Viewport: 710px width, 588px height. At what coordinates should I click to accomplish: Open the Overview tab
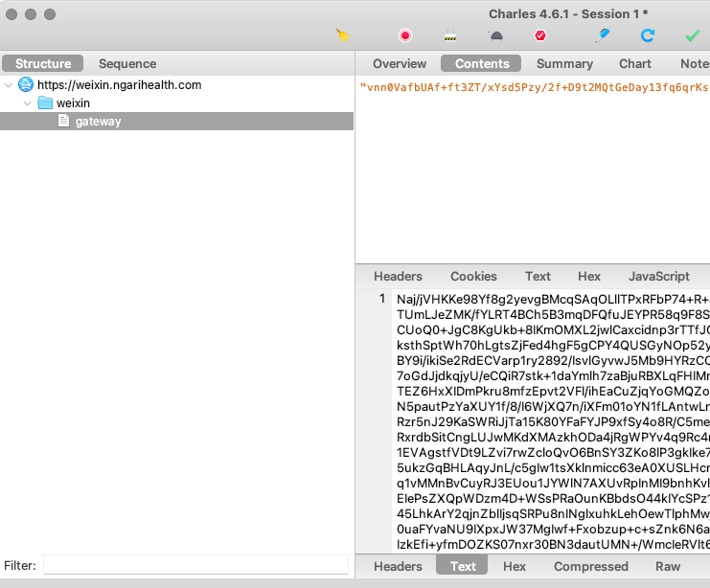click(x=400, y=64)
